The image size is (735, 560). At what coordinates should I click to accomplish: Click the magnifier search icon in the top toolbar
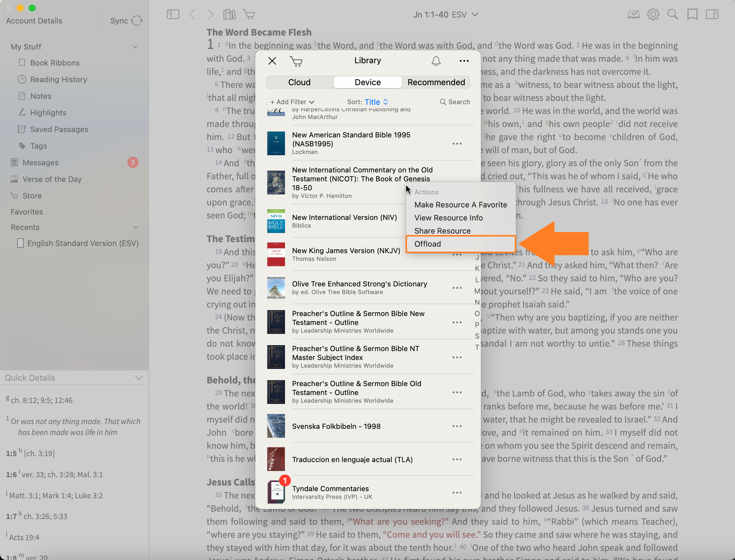coord(673,14)
